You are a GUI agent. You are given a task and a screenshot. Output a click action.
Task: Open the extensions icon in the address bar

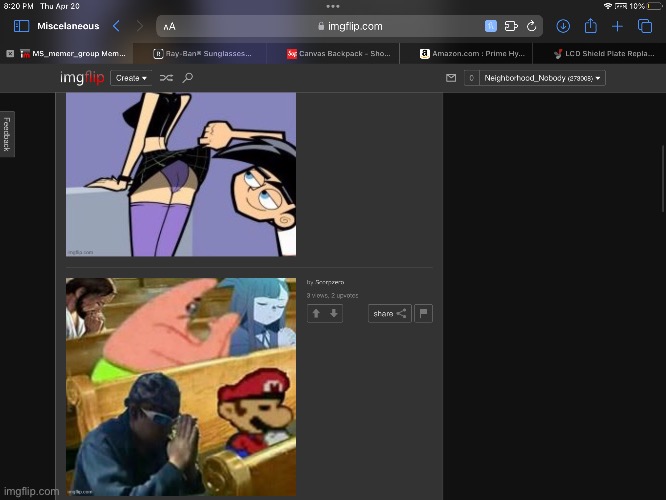pyautogui.click(x=511, y=26)
